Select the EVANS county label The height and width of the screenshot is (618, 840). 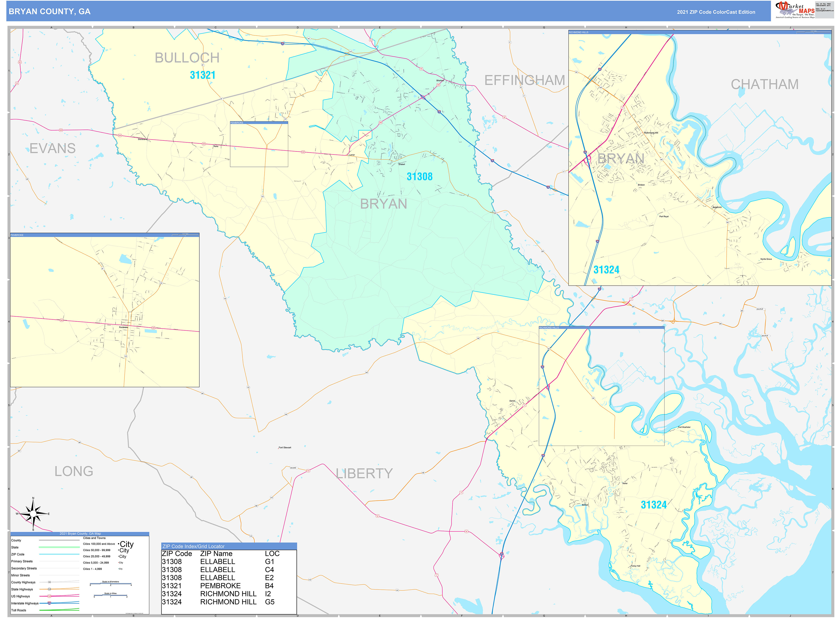pyautogui.click(x=53, y=149)
